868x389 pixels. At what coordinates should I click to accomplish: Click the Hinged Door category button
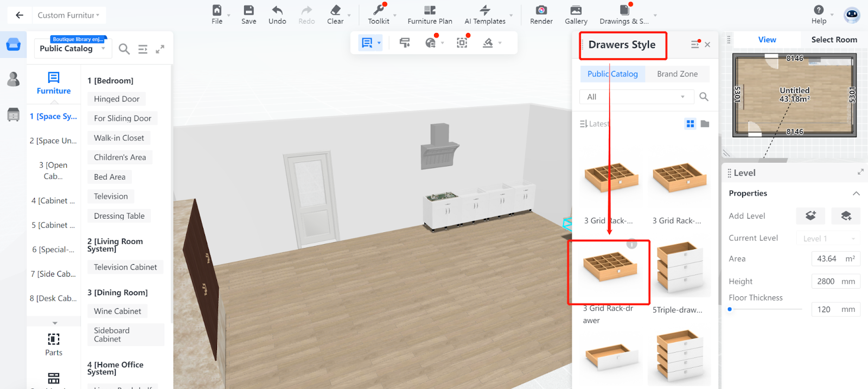pyautogui.click(x=117, y=99)
